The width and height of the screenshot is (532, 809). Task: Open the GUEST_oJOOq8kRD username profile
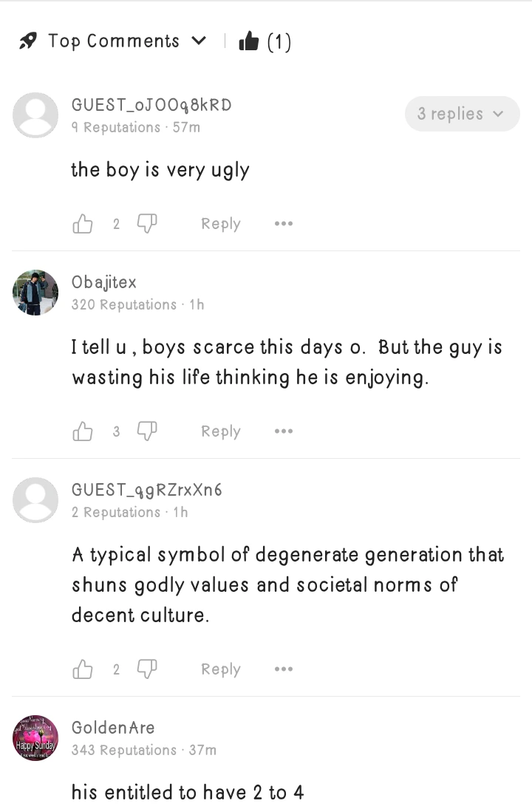[151, 105]
